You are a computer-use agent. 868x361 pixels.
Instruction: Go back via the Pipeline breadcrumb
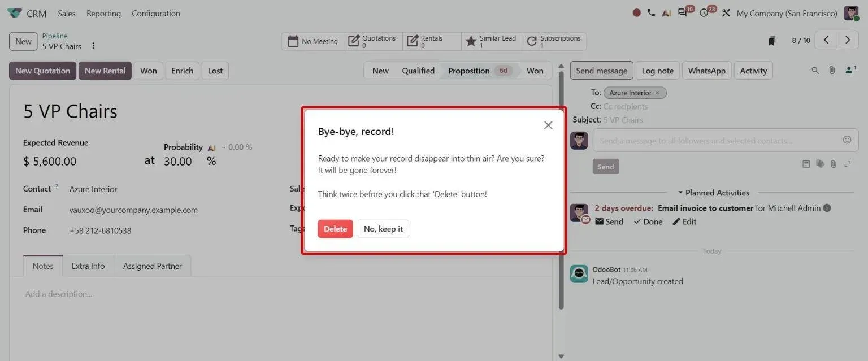[54, 36]
